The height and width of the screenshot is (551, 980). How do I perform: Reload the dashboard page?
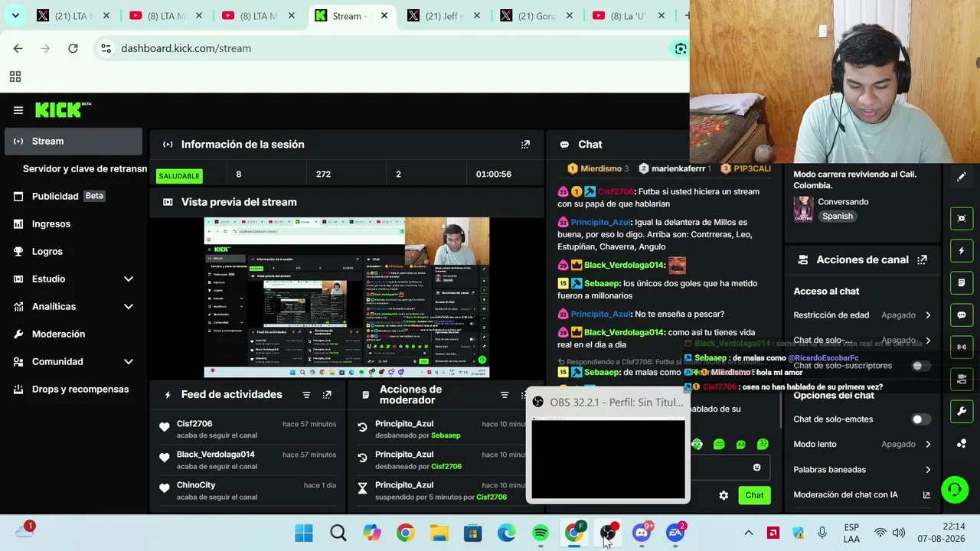point(73,48)
